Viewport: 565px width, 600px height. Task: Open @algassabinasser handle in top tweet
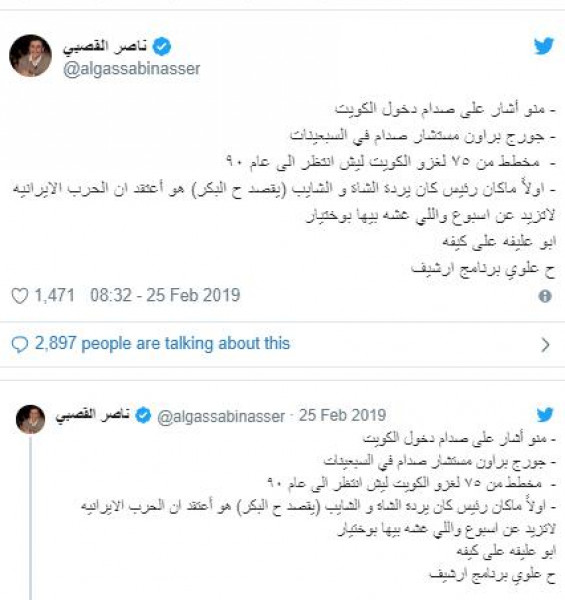tap(132, 69)
